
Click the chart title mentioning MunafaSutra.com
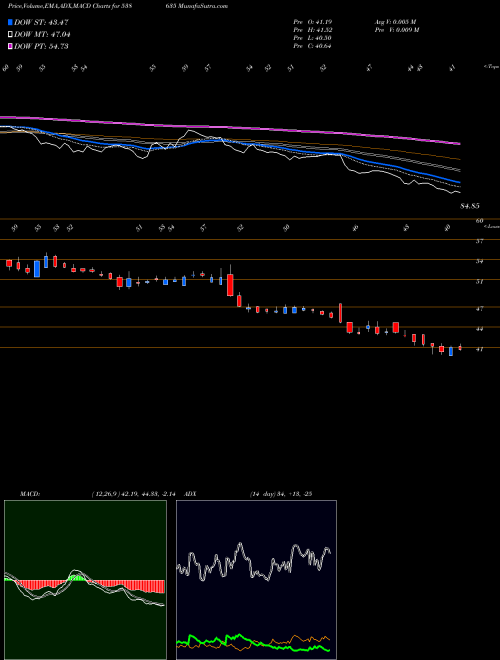118,6
